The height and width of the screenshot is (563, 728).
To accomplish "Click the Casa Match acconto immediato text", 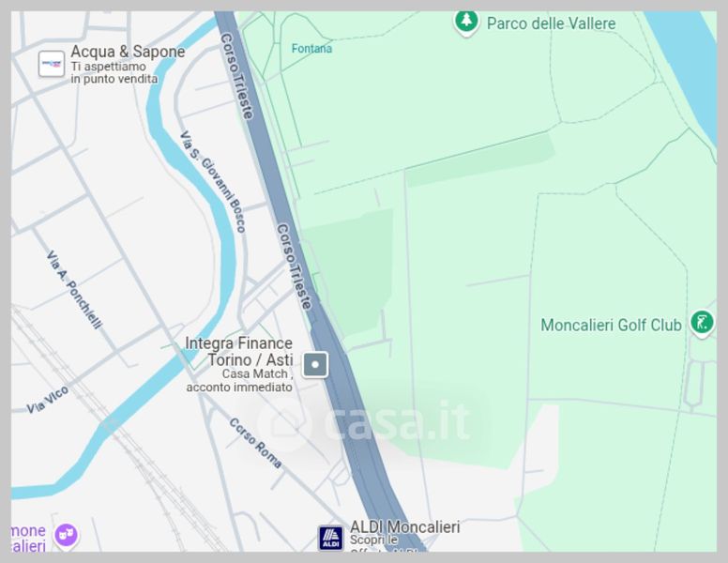I will 239,380.
